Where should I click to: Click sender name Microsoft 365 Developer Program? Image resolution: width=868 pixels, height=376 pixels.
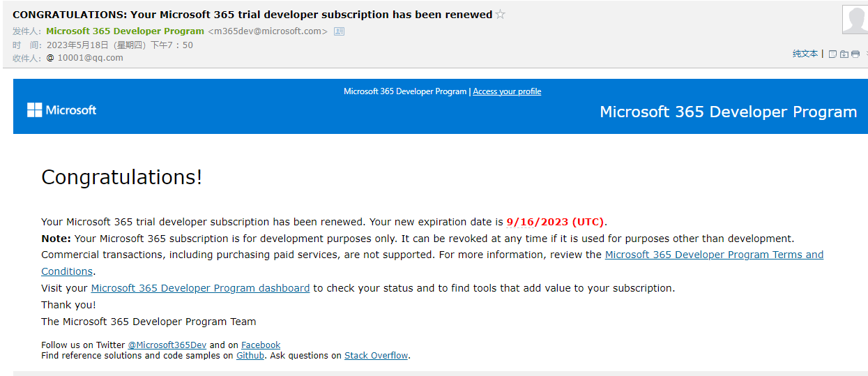(x=125, y=31)
